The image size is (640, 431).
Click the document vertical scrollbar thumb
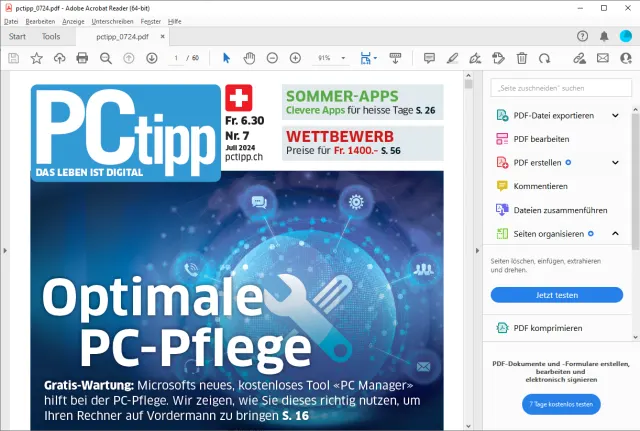pos(468,84)
